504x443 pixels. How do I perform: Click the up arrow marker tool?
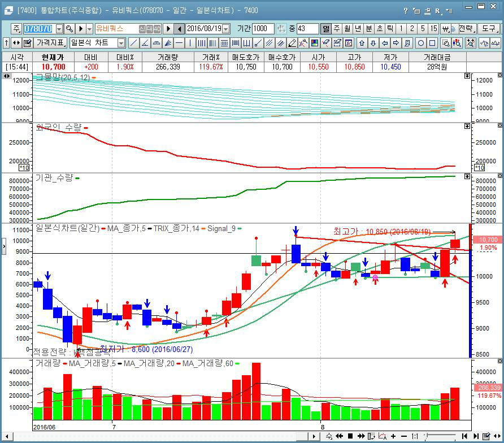coord(362,43)
